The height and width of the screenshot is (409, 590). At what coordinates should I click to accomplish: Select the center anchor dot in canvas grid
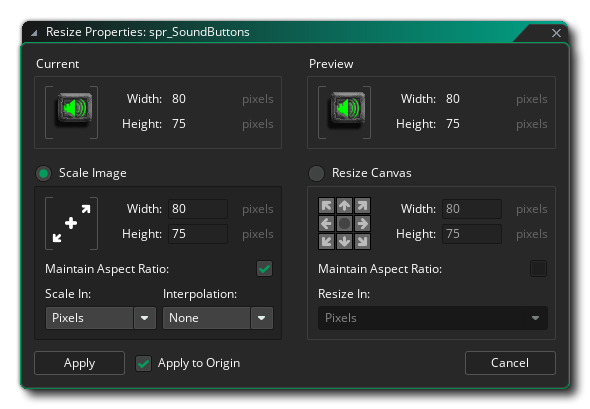[x=344, y=224]
